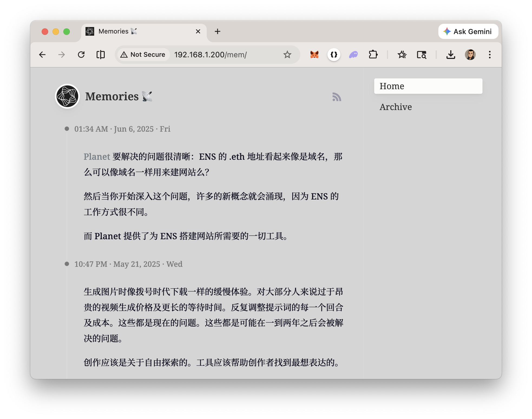This screenshot has height=419, width=532.
Task: Click the curly braces extension icon
Action: pos(334,55)
